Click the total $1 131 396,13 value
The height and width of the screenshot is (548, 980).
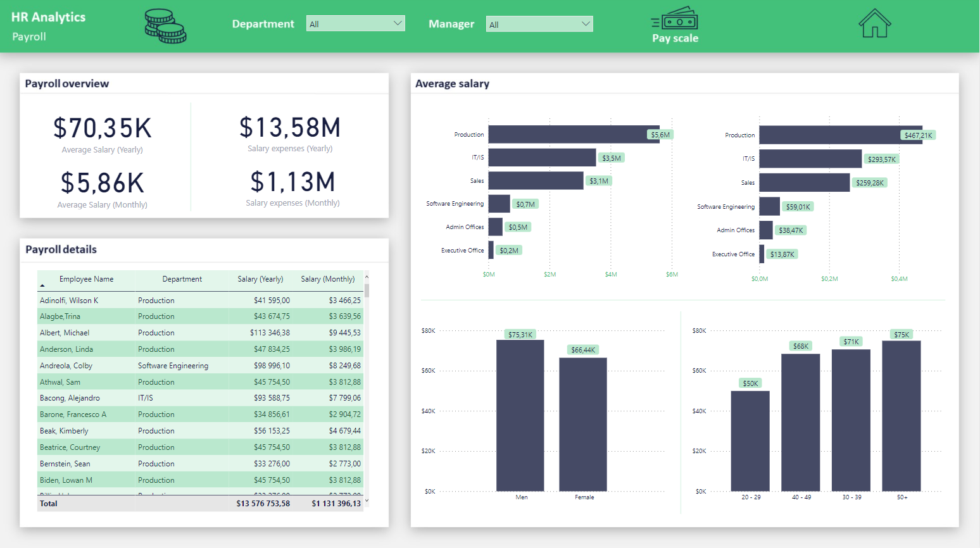[x=336, y=504]
